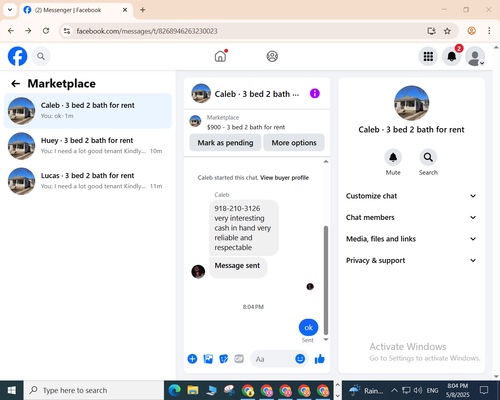The height and width of the screenshot is (400, 500).
Task: Click the Message sent bubble
Action: click(x=238, y=267)
